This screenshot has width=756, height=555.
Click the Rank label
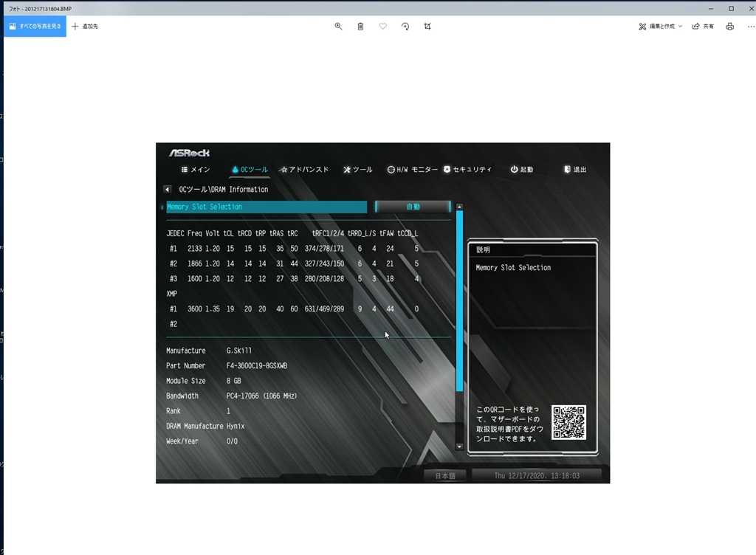tap(173, 411)
